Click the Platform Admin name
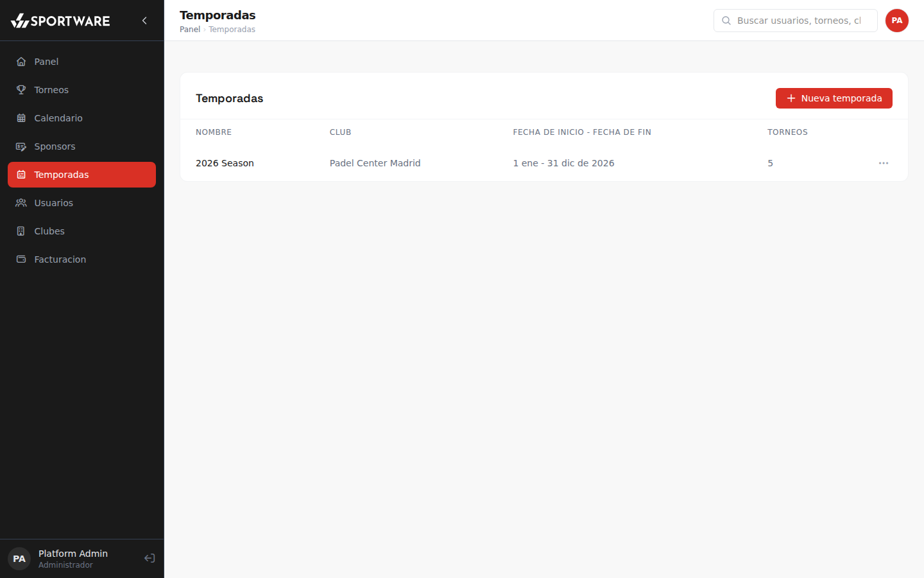Image resolution: width=924 pixels, height=578 pixels. coord(73,554)
